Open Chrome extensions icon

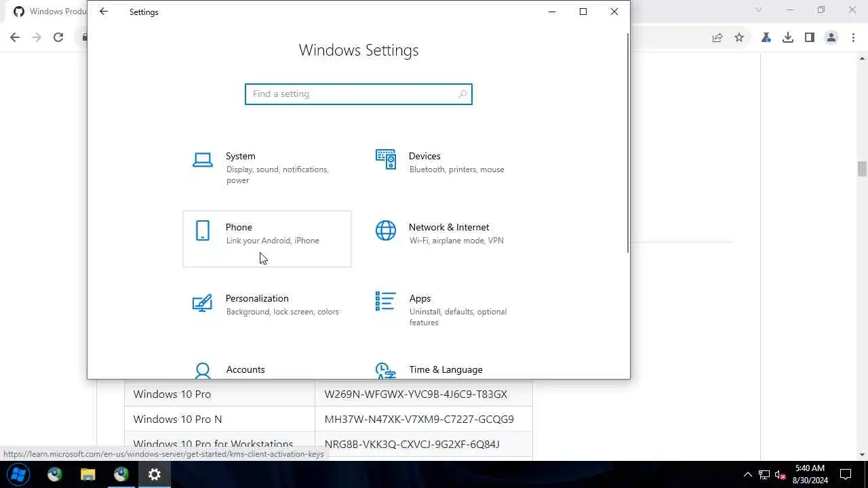coord(766,38)
